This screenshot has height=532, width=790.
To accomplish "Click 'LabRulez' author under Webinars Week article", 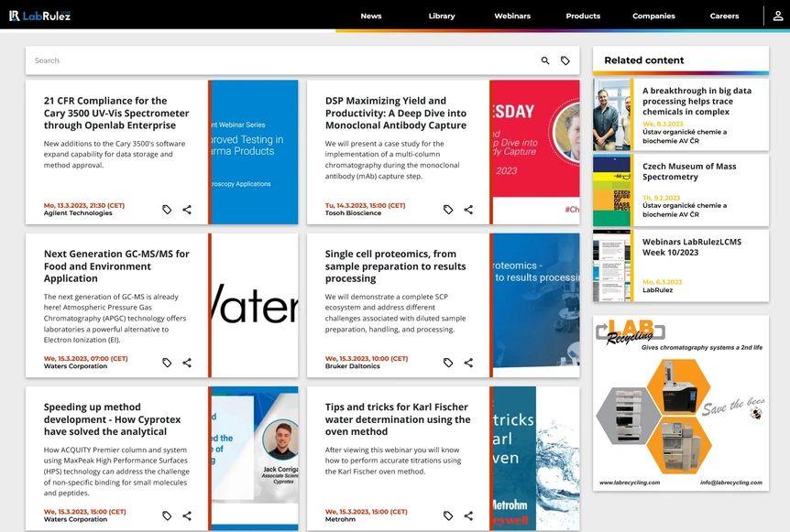I will coord(657,290).
